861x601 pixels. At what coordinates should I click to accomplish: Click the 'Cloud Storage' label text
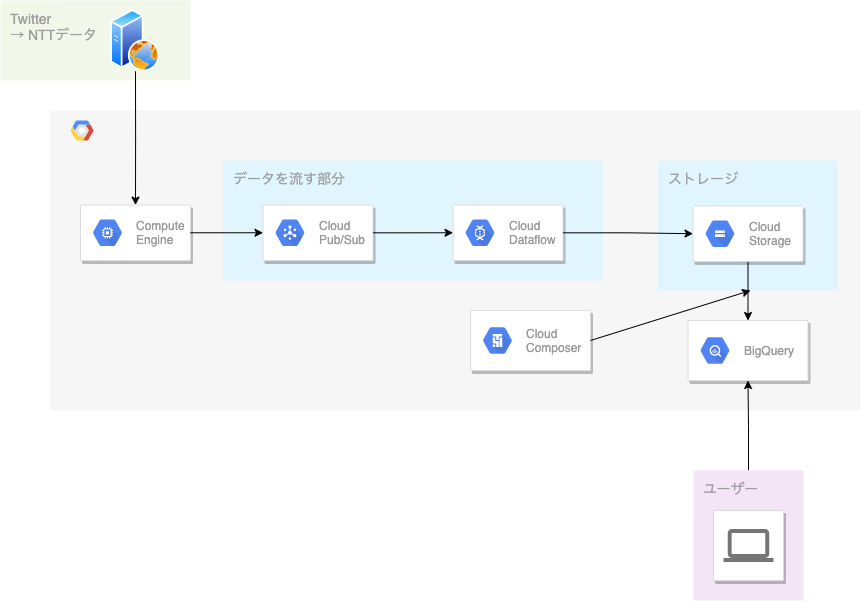[x=770, y=234]
